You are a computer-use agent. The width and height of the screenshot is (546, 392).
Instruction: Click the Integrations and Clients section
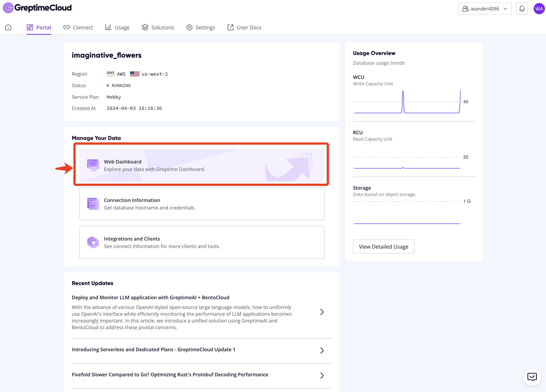pos(202,242)
